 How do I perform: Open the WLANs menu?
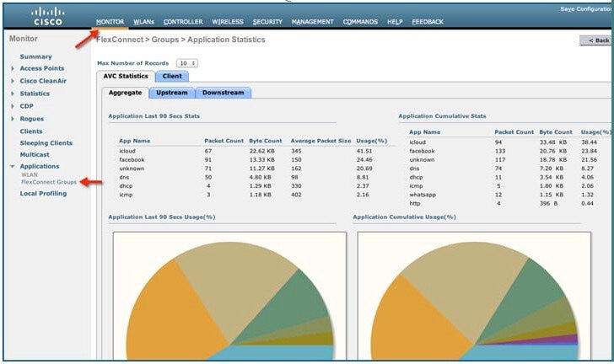(143, 22)
